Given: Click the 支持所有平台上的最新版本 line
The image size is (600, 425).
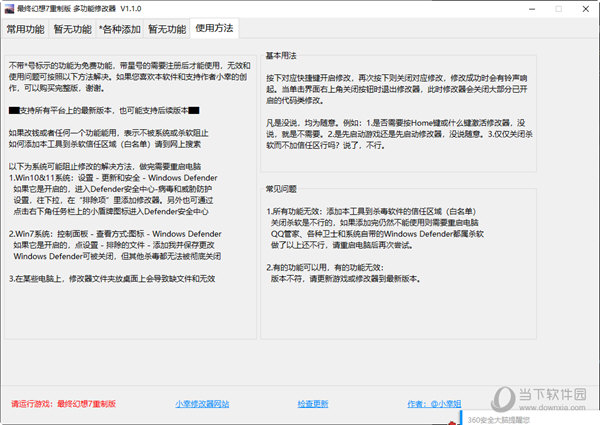Looking at the screenshot, I should pyautogui.click(x=104, y=111).
